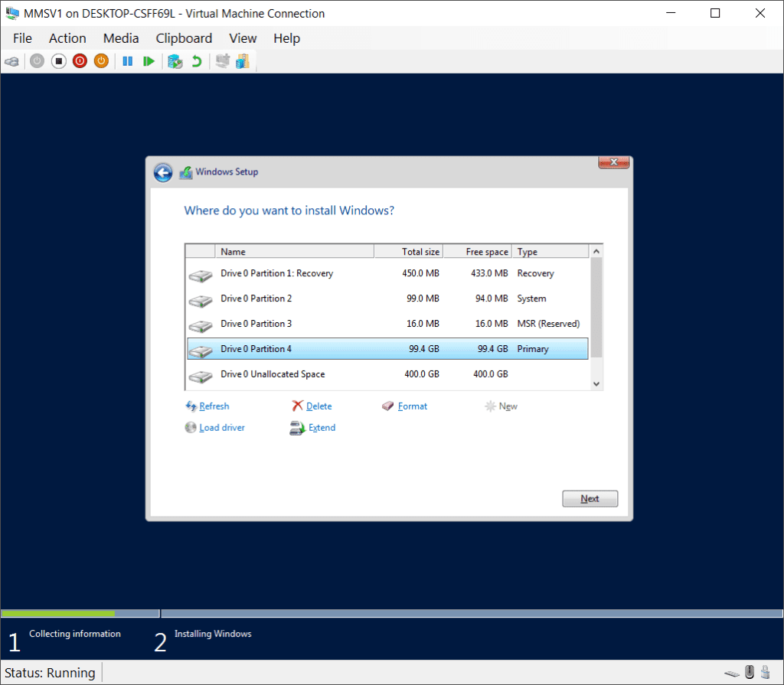Open the View menu

pyautogui.click(x=243, y=38)
